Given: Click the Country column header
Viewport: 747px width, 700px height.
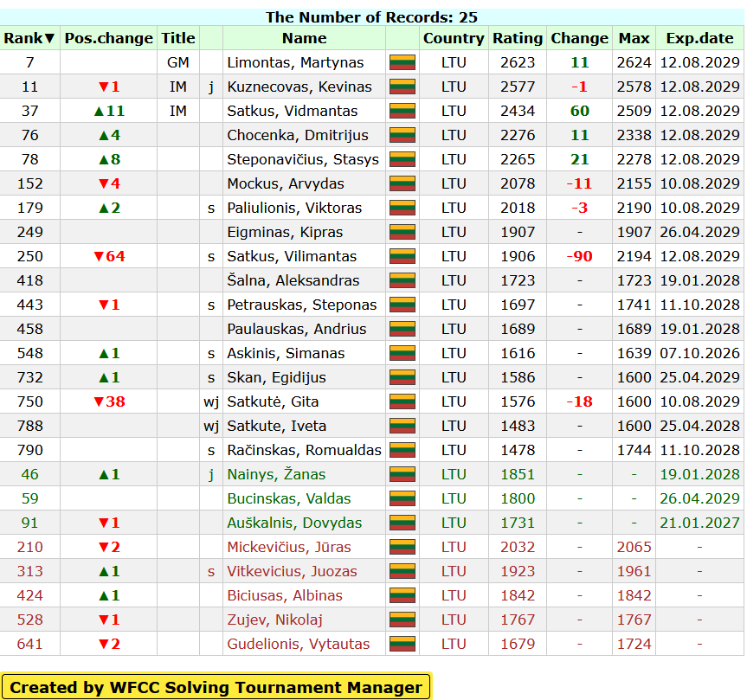Looking at the screenshot, I should [454, 38].
